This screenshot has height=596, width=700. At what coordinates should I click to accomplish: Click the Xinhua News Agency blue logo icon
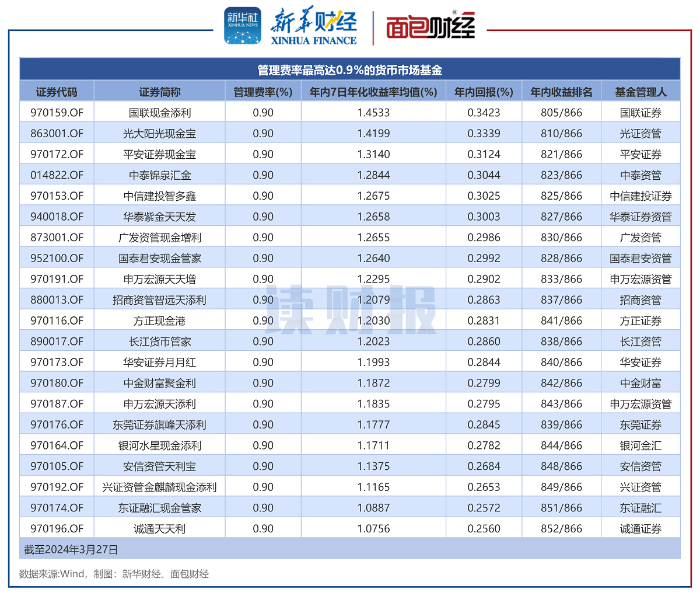[243, 26]
